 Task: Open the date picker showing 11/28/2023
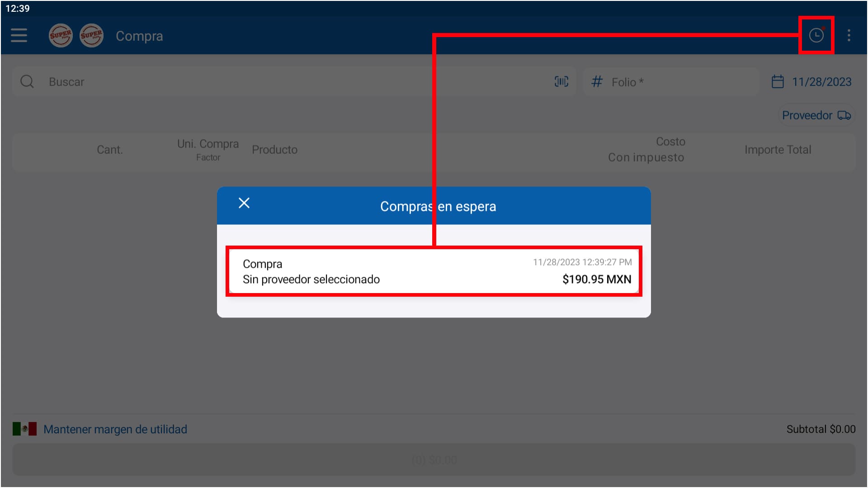pos(821,82)
